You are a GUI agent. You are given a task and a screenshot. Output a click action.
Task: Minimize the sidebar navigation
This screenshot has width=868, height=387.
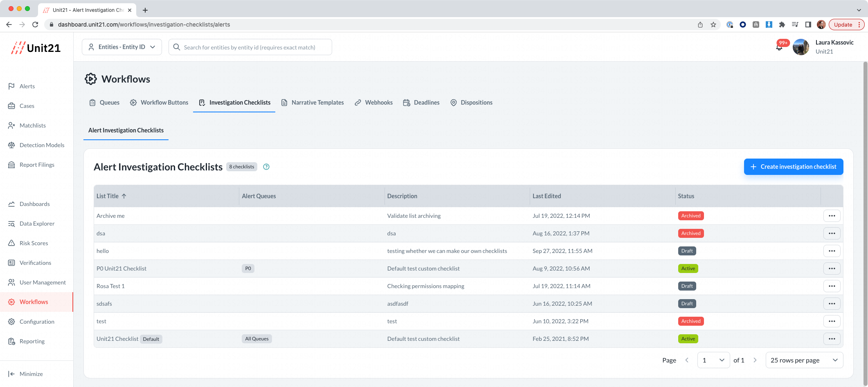(x=25, y=374)
